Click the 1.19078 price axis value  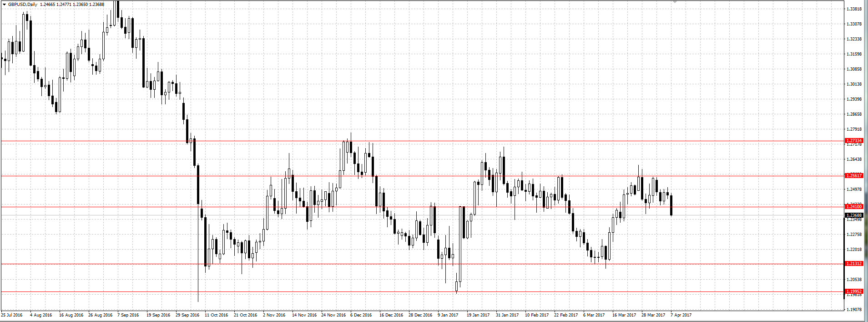(x=854, y=310)
